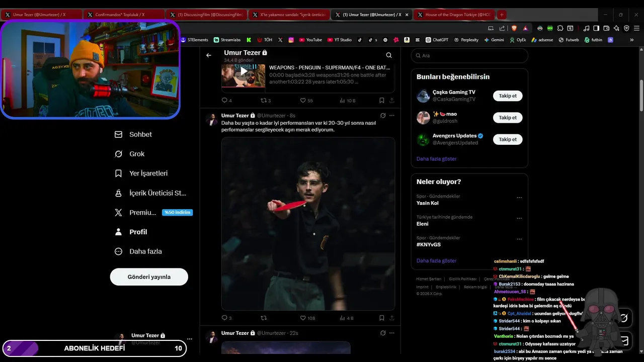Open replies on the tweet with 3 comments
This screenshot has width=644, height=362.
tap(226, 318)
